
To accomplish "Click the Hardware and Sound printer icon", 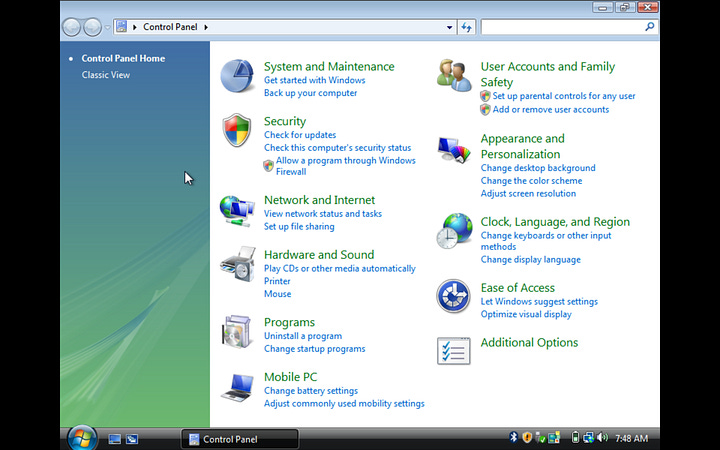I will tap(237, 264).
